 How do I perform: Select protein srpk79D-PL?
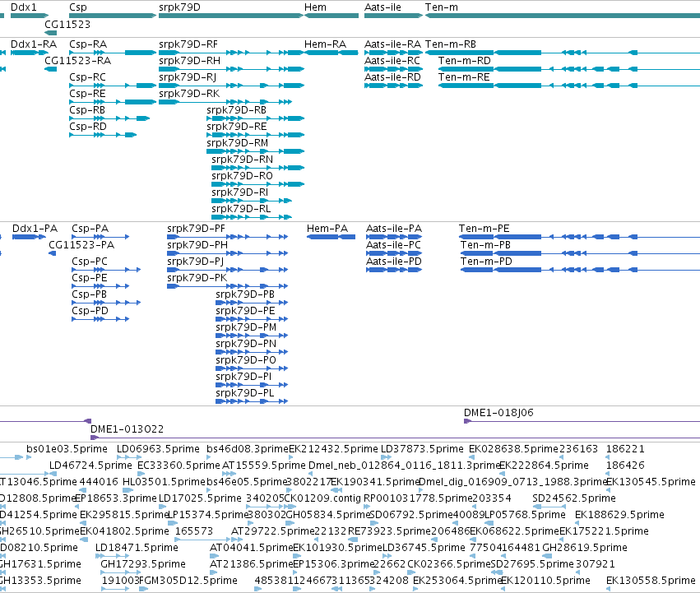pos(244,393)
